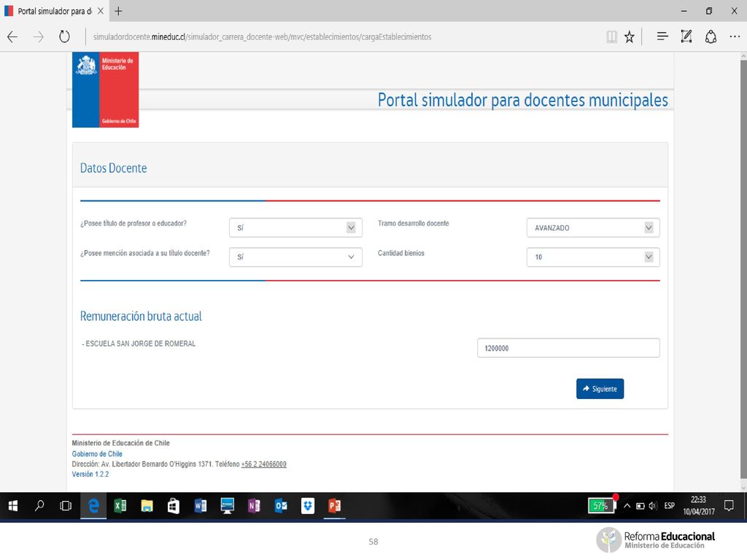Open OneNote from the taskbar
747x560 pixels.
coord(254,506)
